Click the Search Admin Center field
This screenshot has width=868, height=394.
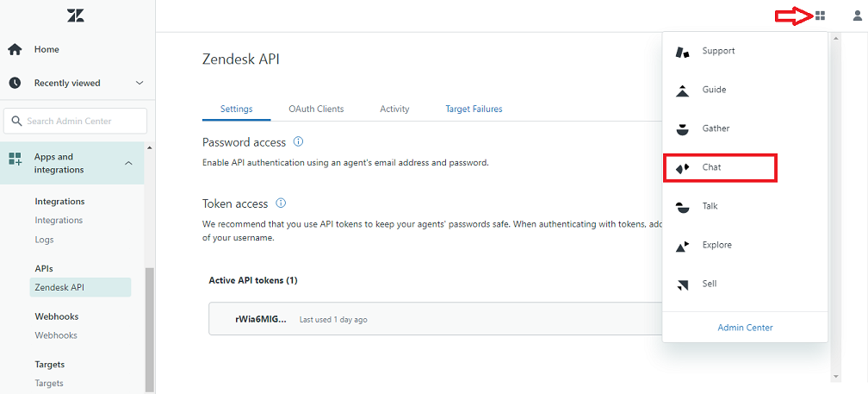(75, 121)
